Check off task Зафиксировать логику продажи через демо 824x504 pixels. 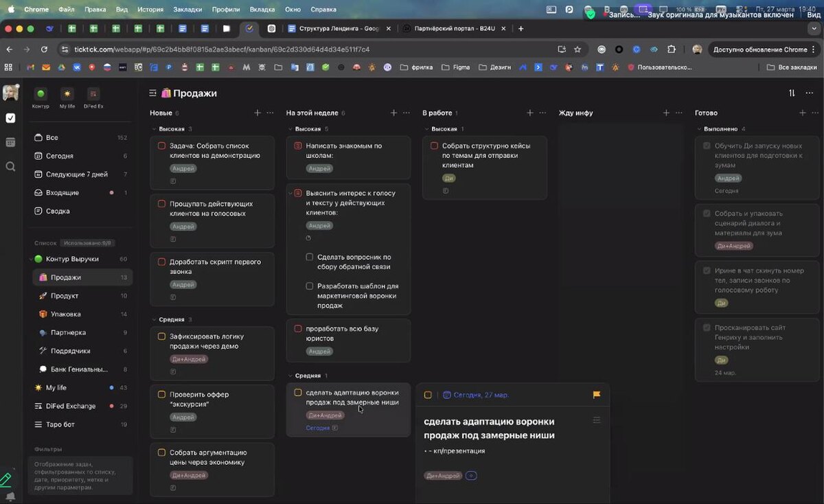click(162, 336)
